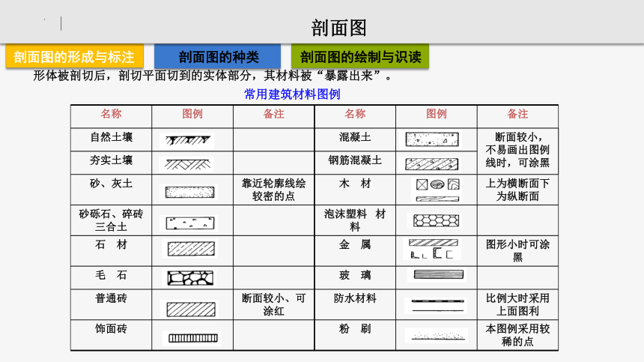
Task: Click the 自然土壤 name cell
Action: tap(112, 139)
